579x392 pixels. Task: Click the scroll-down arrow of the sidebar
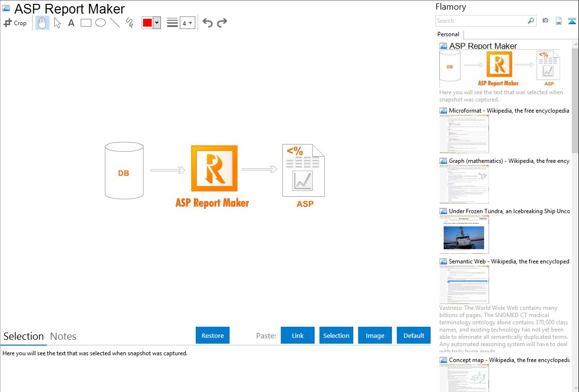(575, 388)
